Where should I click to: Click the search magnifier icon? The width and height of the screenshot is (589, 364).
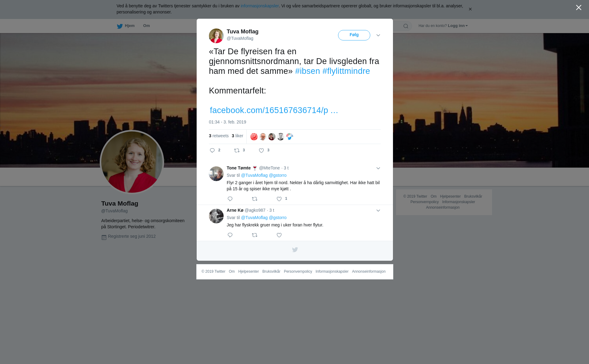point(406,26)
